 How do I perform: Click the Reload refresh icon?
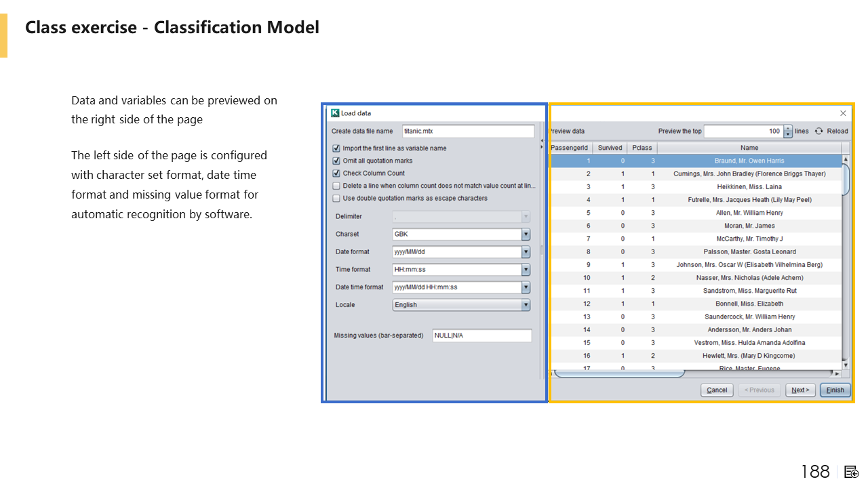pyautogui.click(x=818, y=131)
